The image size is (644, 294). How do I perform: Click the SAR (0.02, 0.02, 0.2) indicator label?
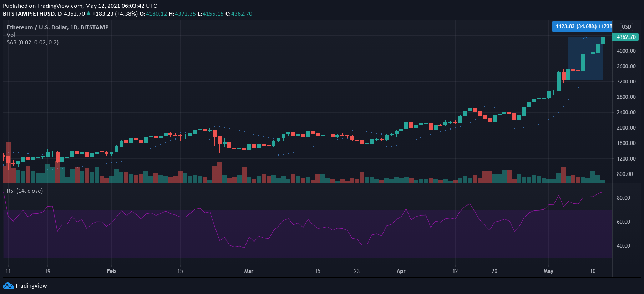click(x=32, y=42)
